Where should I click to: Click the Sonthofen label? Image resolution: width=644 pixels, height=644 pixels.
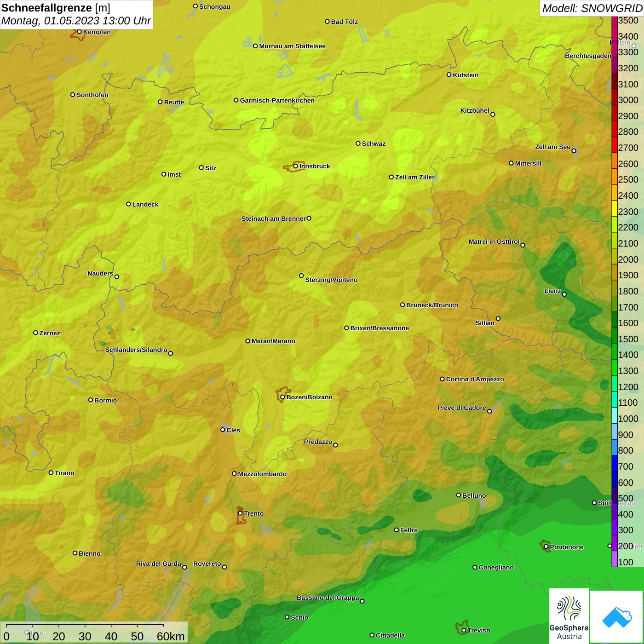pyautogui.click(x=92, y=95)
